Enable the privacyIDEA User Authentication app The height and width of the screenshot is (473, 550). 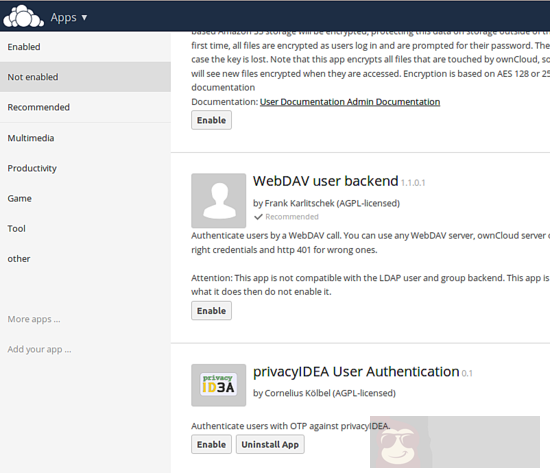[212, 444]
